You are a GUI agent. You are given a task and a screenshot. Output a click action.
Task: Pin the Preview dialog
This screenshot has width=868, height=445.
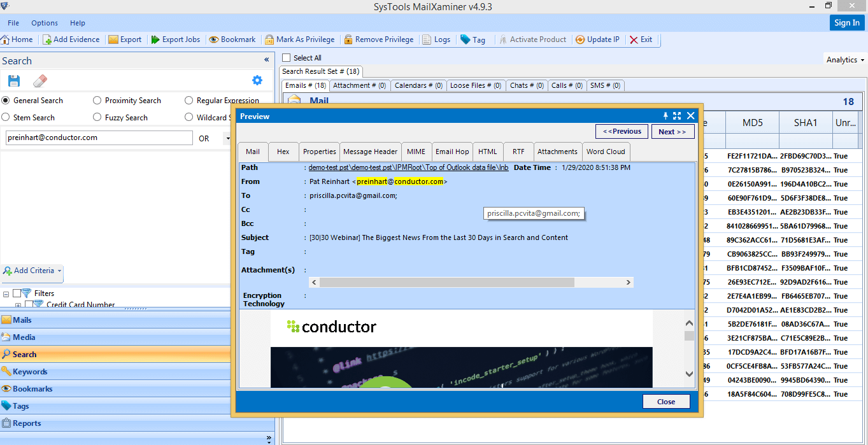(665, 116)
